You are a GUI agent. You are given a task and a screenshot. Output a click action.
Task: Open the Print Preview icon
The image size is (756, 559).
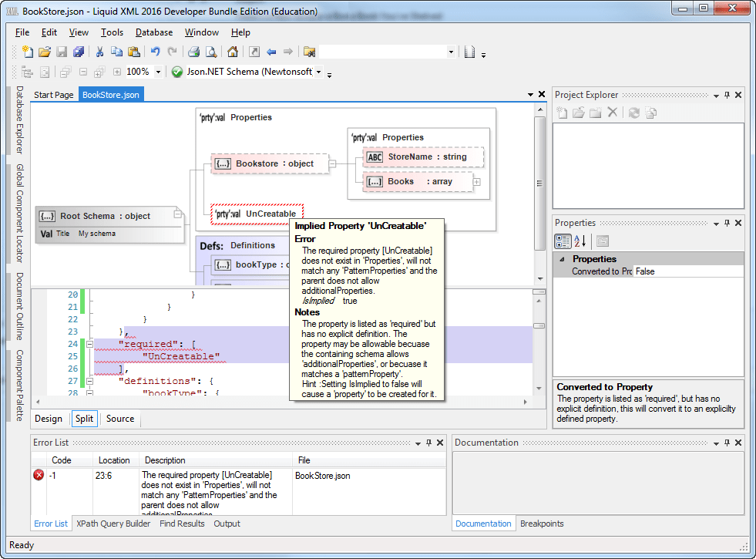210,52
